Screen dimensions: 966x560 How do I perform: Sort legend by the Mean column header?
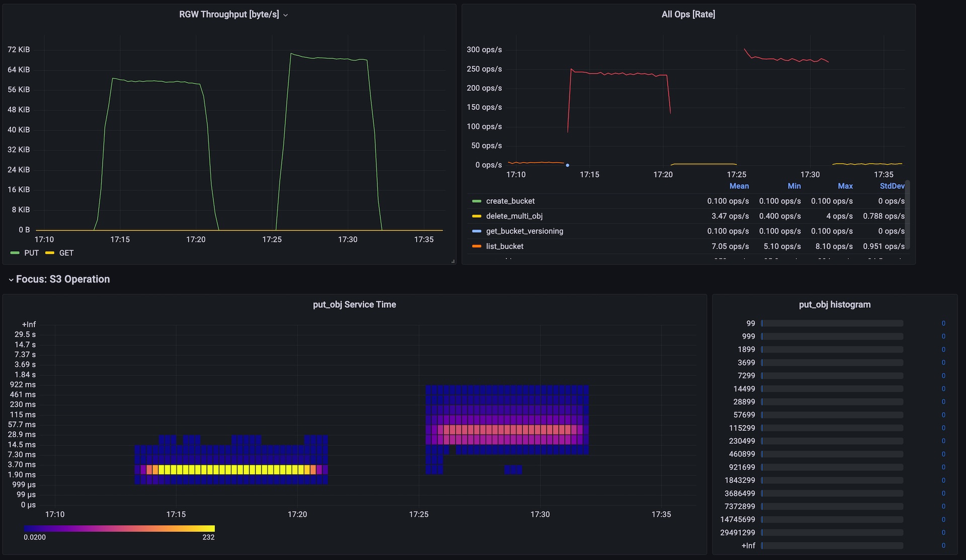739,186
